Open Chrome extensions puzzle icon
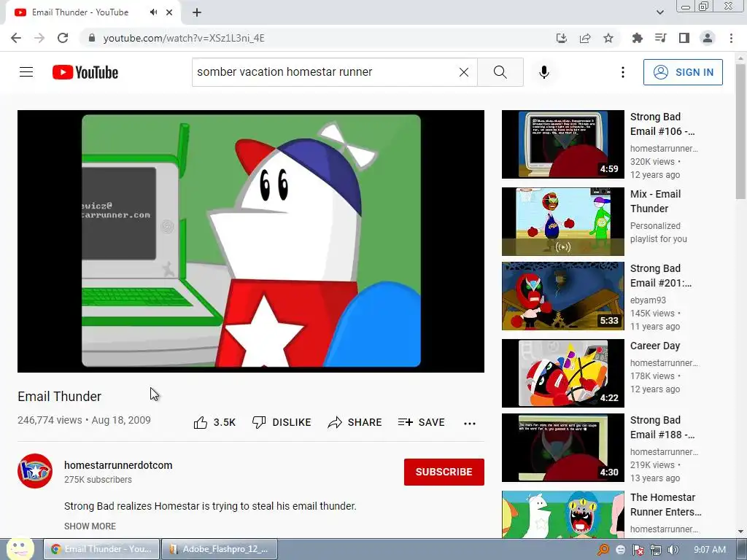The height and width of the screenshot is (560, 747). tap(637, 38)
